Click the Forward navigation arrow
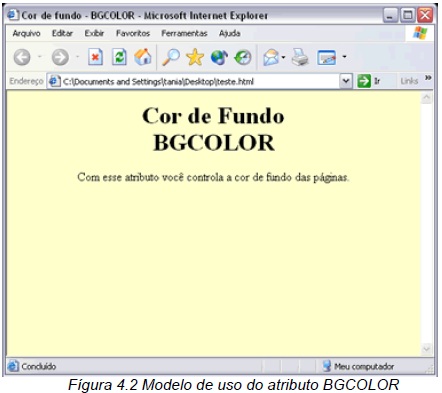Image resolution: width=442 pixels, height=393 pixels. coord(60,57)
